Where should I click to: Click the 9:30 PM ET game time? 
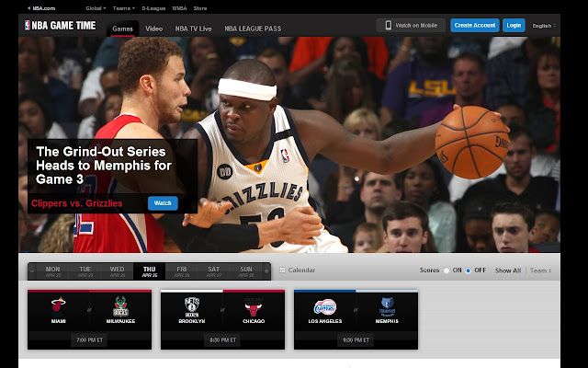pos(356,340)
